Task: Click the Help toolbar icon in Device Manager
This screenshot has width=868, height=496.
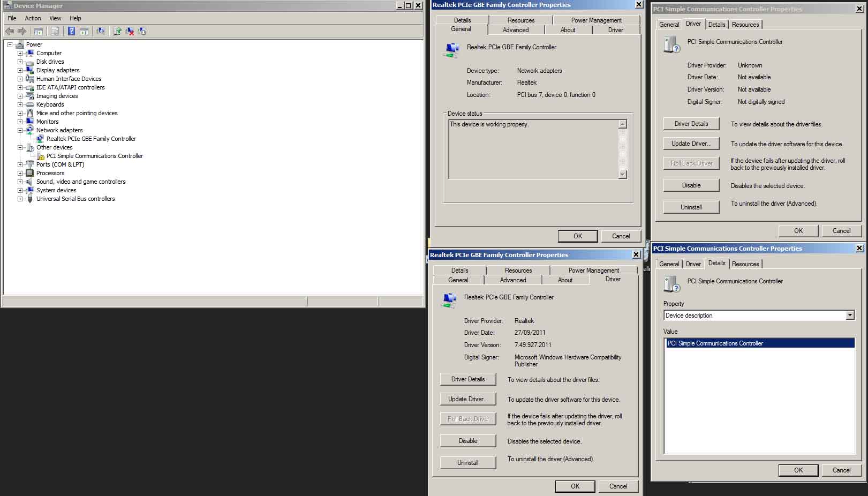Action: [71, 31]
